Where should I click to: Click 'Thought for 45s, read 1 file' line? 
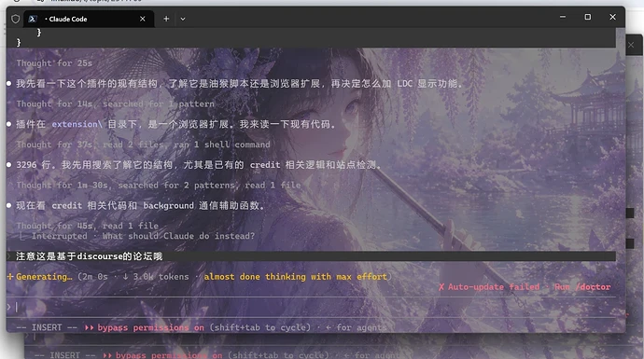pyautogui.click(x=88, y=226)
